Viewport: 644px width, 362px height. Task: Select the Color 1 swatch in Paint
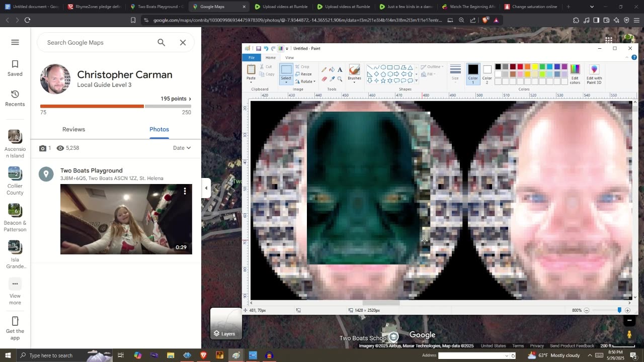473,73
